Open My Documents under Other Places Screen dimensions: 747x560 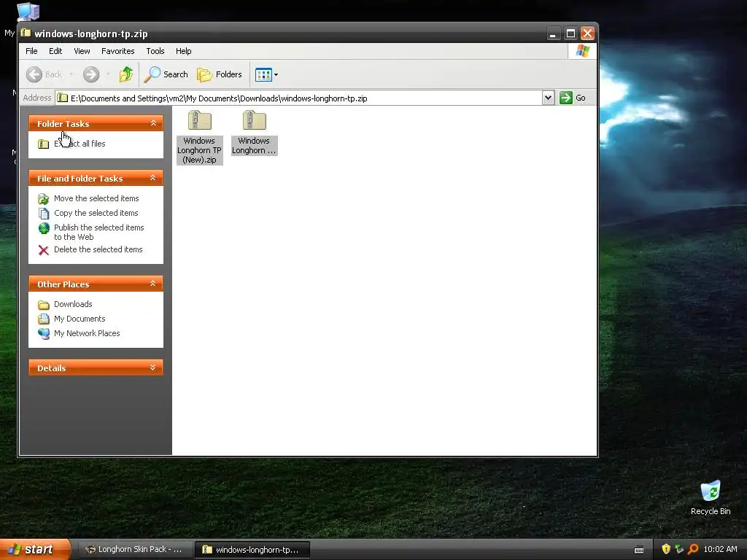[x=80, y=319]
